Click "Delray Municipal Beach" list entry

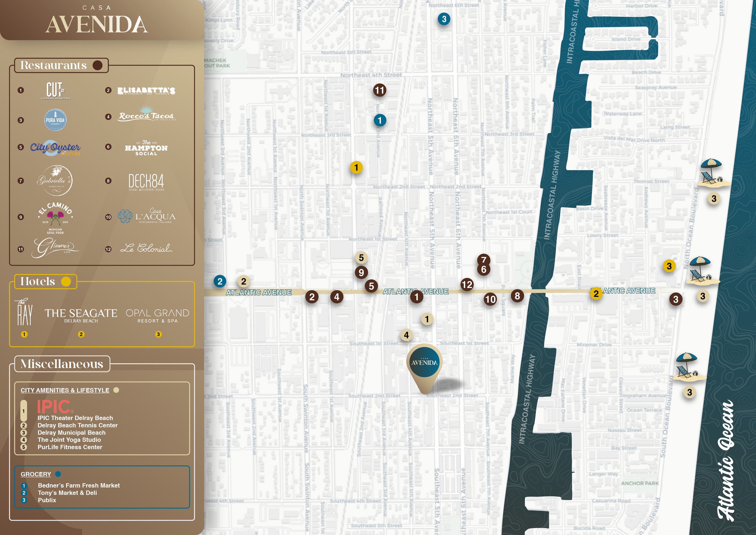coord(71,433)
